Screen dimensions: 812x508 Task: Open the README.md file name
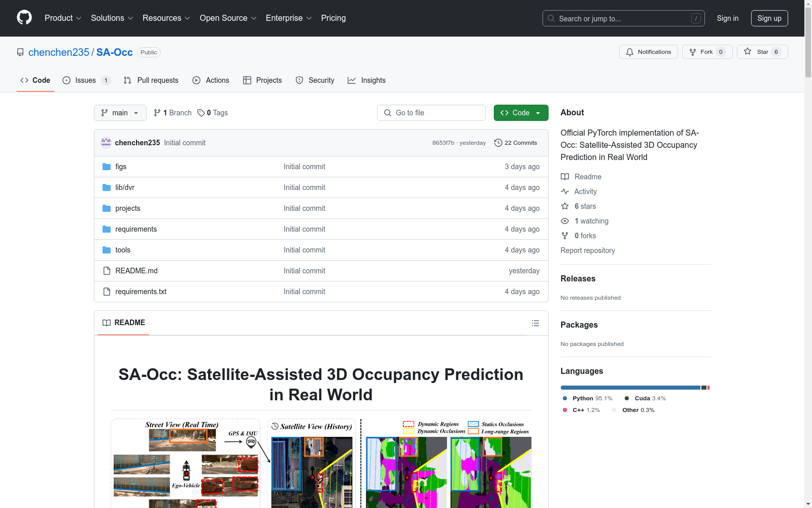(x=137, y=271)
